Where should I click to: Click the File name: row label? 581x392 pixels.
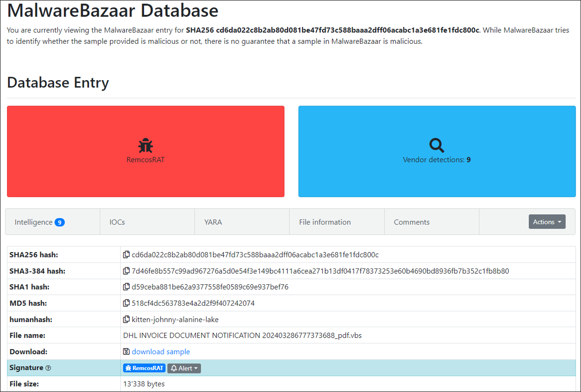(x=27, y=335)
